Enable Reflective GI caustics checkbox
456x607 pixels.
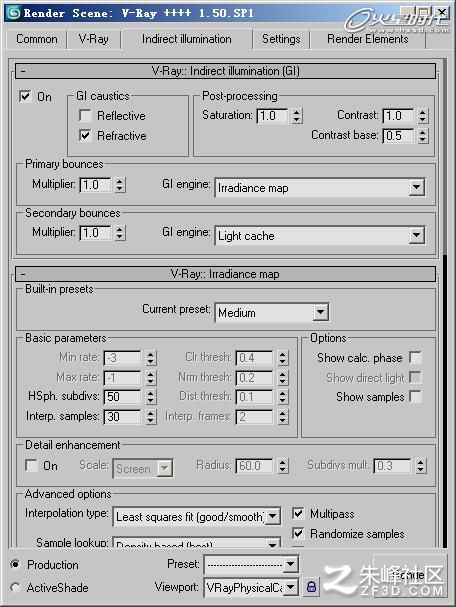pyautogui.click(x=85, y=115)
